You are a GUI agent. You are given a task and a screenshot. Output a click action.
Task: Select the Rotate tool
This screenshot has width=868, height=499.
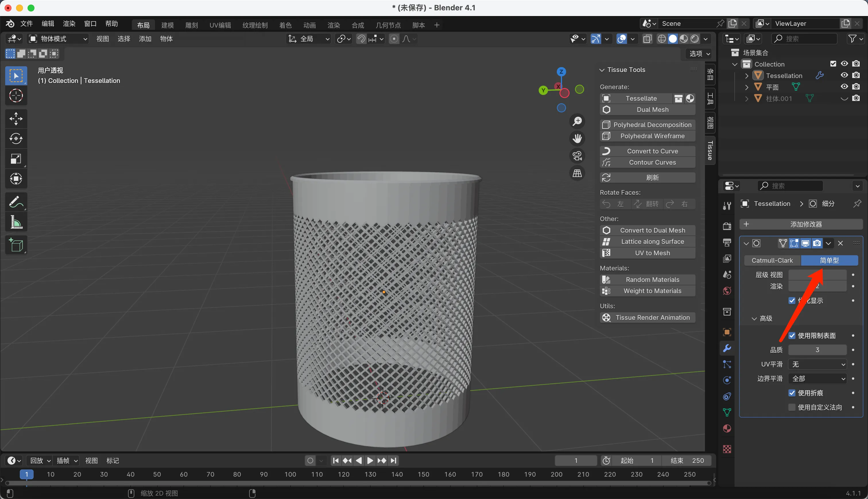click(x=16, y=139)
